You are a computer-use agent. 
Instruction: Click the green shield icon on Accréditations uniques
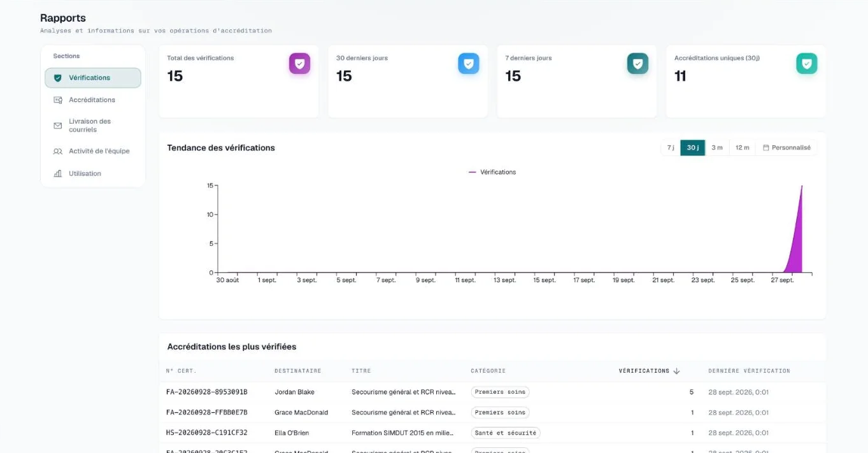[807, 64]
